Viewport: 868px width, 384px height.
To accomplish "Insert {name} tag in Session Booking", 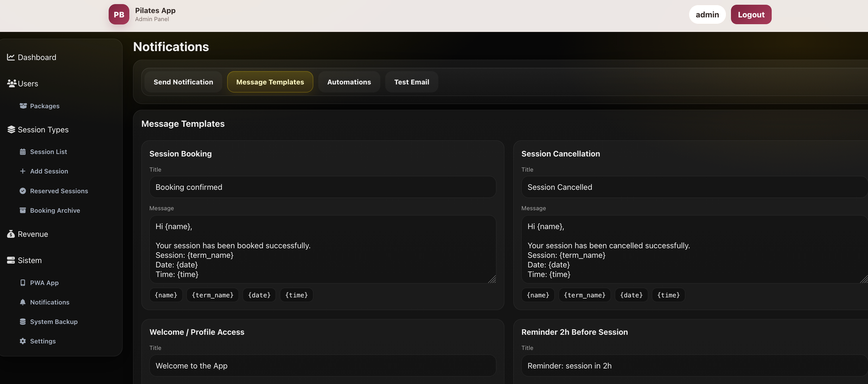I will (x=166, y=295).
